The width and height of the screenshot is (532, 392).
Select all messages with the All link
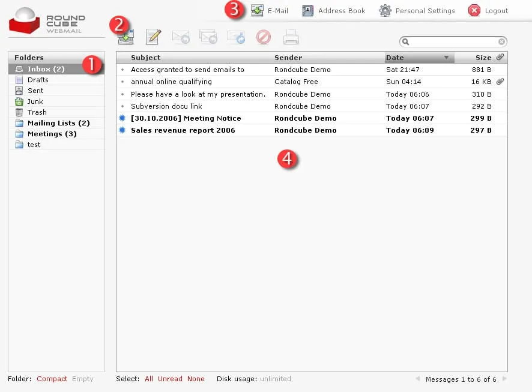(x=149, y=379)
